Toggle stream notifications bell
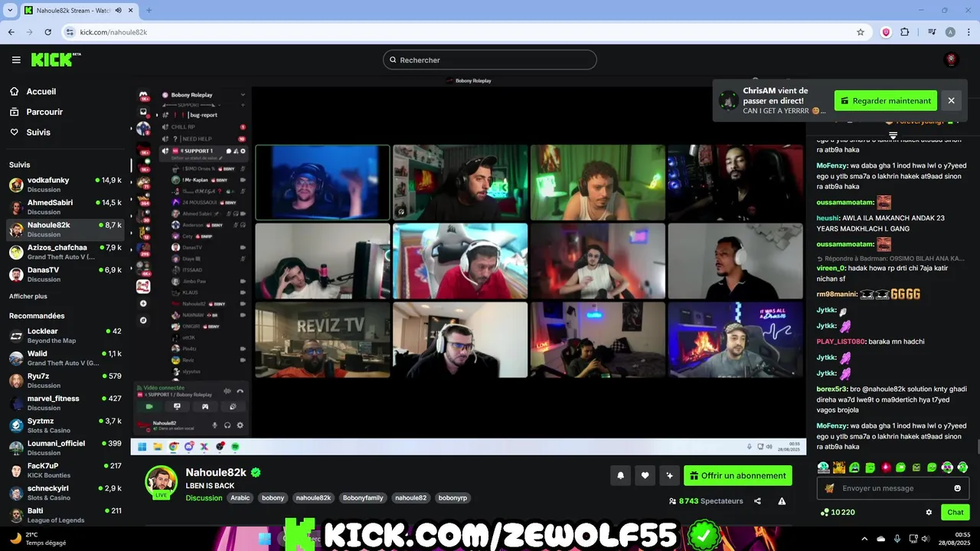Image resolution: width=980 pixels, height=551 pixels. coord(620,475)
